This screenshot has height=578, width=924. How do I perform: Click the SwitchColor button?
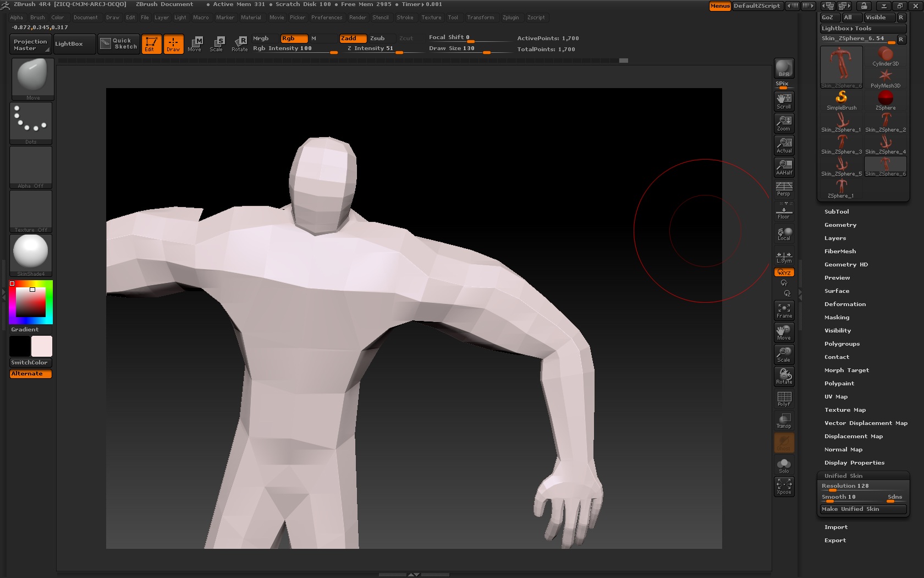31,363
